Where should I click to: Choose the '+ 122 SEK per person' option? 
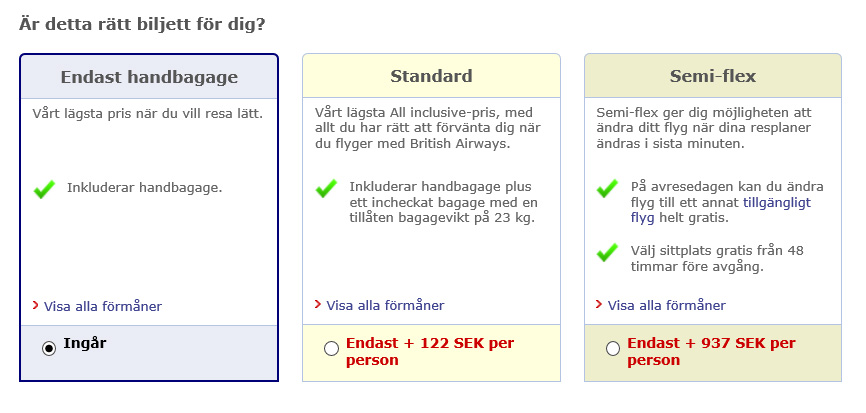point(331,348)
